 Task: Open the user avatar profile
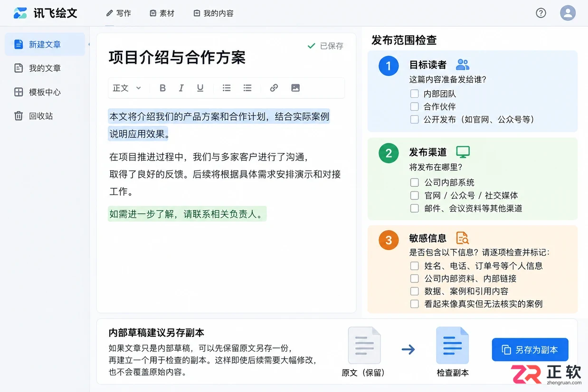point(568,13)
